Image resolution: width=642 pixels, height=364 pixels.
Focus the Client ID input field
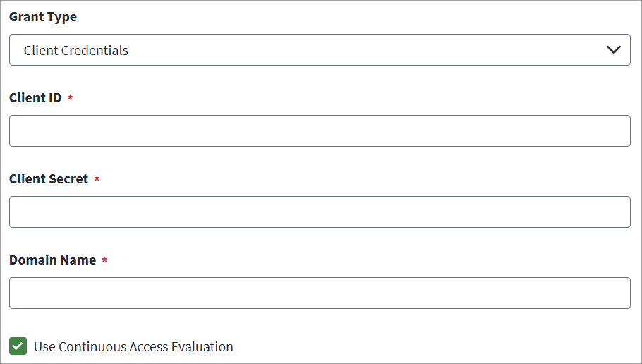[x=320, y=131]
